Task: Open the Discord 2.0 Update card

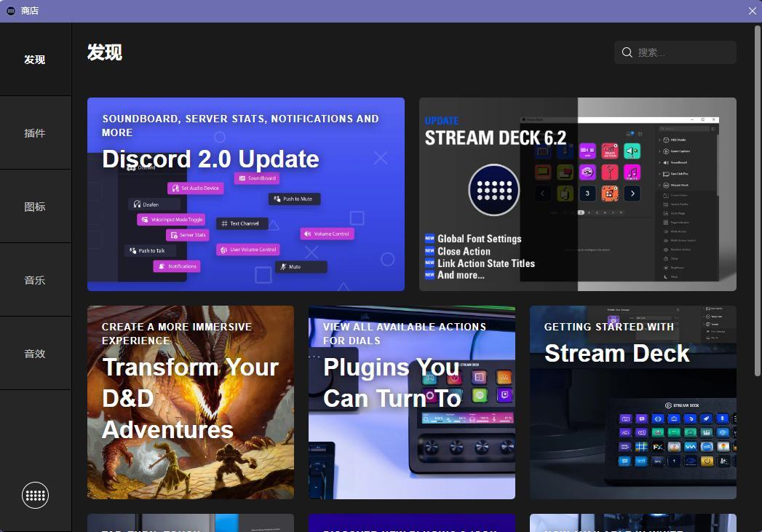Action: click(x=246, y=194)
